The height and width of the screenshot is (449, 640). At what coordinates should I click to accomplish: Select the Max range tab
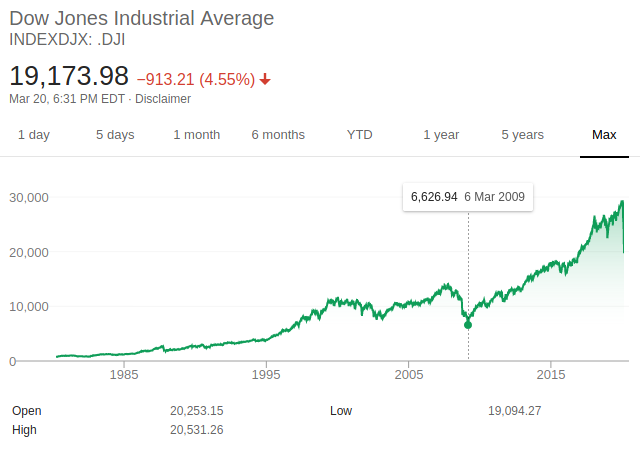604,135
